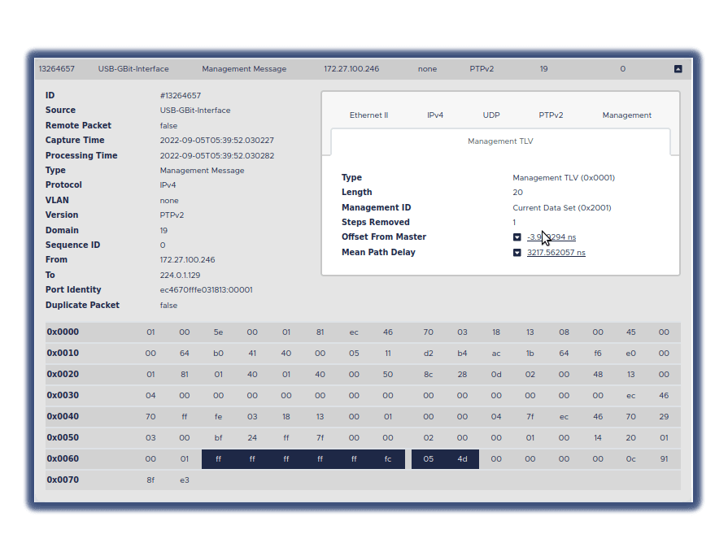Click the Domain value 19 in details
This screenshot has width=728, height=560.
pyautogui.click(x=163, y=231)
